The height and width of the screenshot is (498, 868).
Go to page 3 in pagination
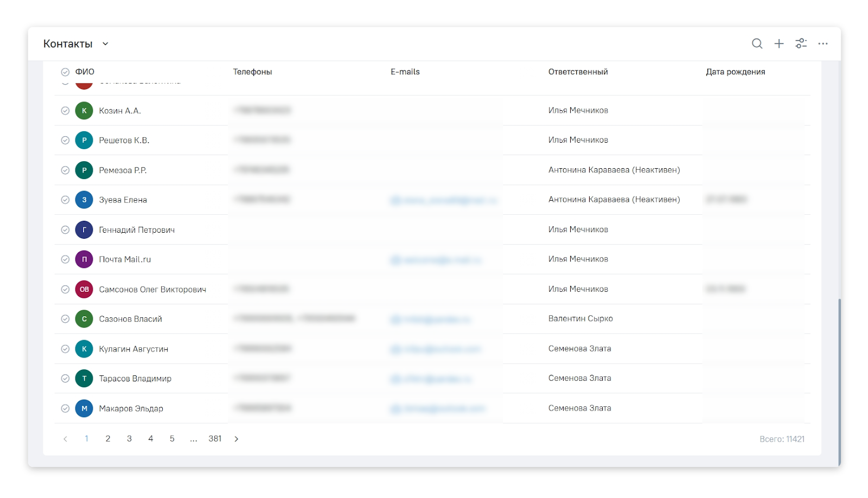tap(129, 439)
